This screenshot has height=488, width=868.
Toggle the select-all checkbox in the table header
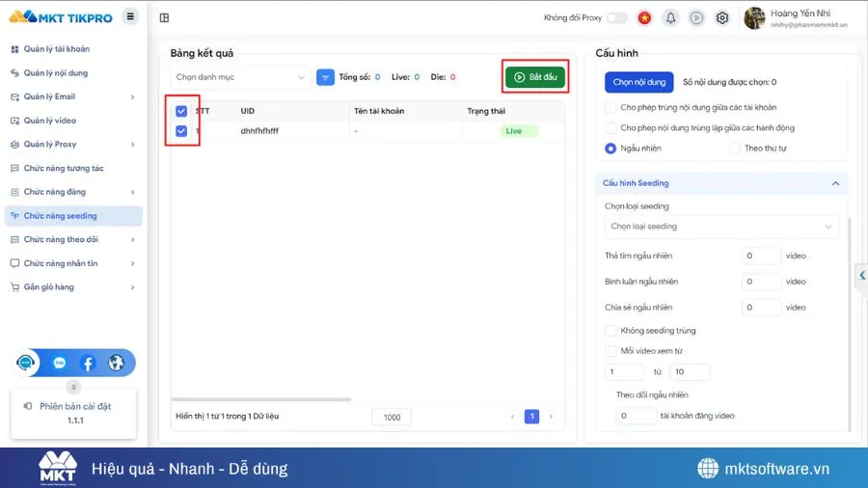pyautogui.click(x=181, y=111)
